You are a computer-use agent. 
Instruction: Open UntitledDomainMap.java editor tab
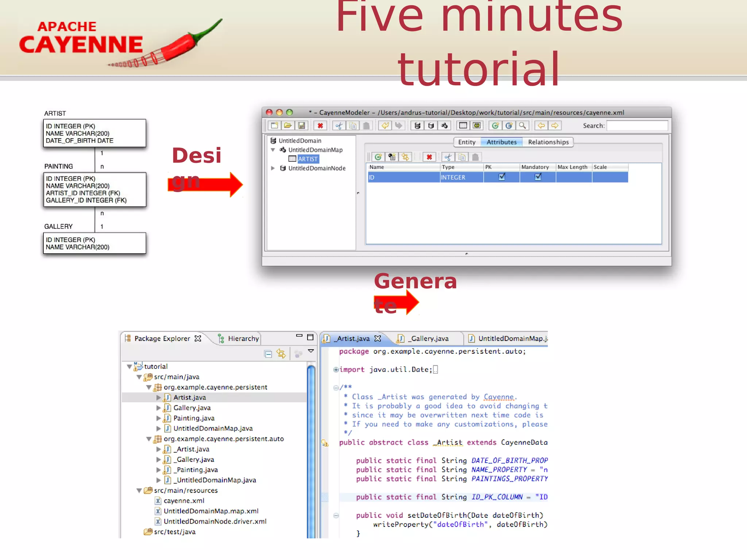tap(508, 339)
